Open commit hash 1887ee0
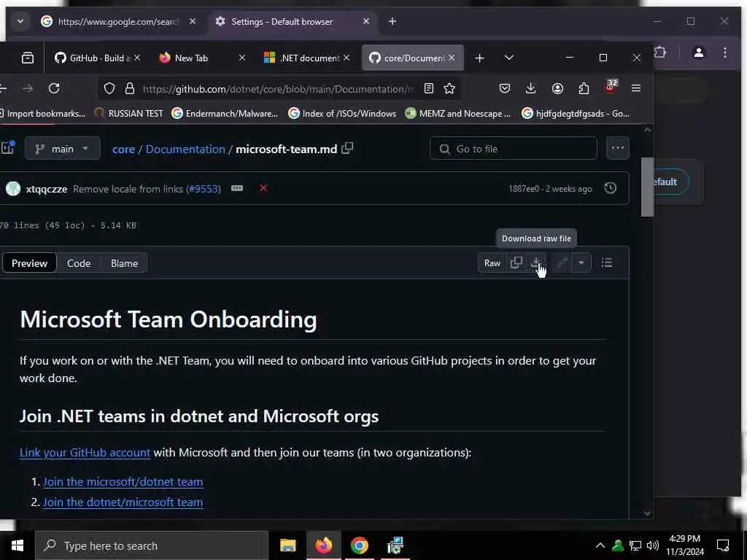747x560 pixels. coord(524,189)
